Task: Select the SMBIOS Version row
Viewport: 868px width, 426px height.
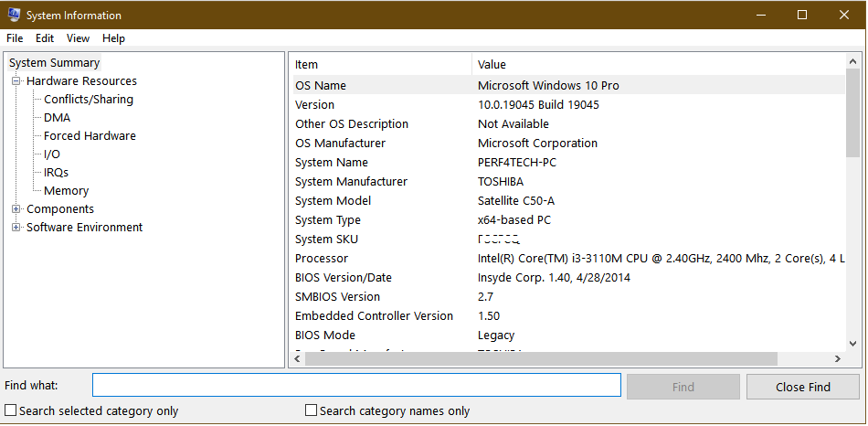Action: point(568,297)
